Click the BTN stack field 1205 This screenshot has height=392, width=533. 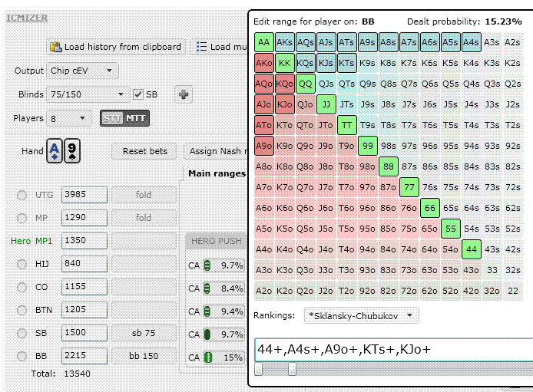click(84, 310)
